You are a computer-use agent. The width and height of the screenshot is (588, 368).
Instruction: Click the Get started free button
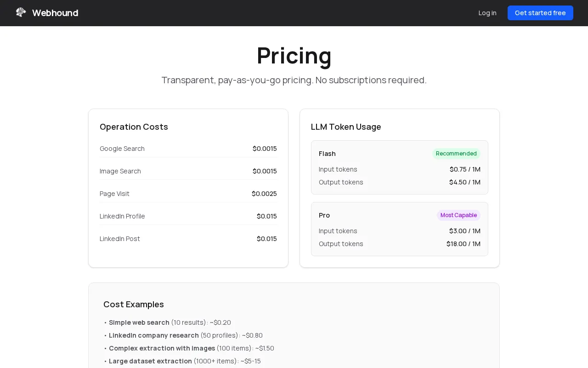[x=540, y=13]
